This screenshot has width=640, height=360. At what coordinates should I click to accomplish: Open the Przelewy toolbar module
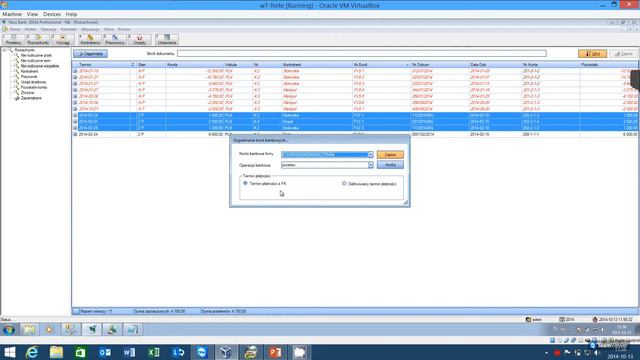click(x=13, y=40)
